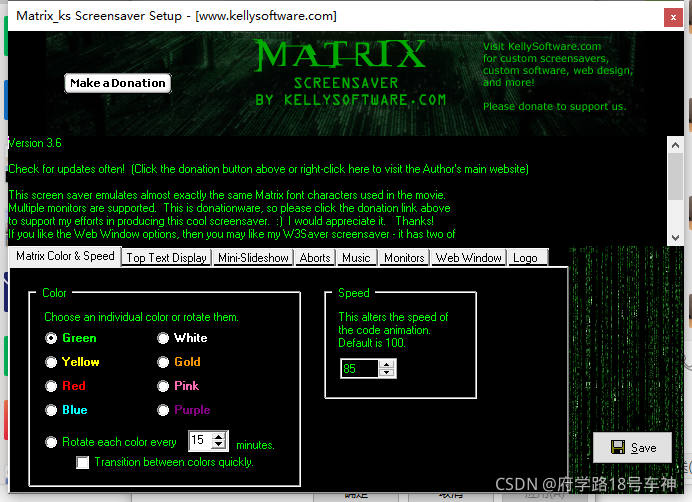Viewport: 692px width, 502px height.
Task: Click 'Visit KellySoftware.com' banner text
Action: click(x=542, y=46)
